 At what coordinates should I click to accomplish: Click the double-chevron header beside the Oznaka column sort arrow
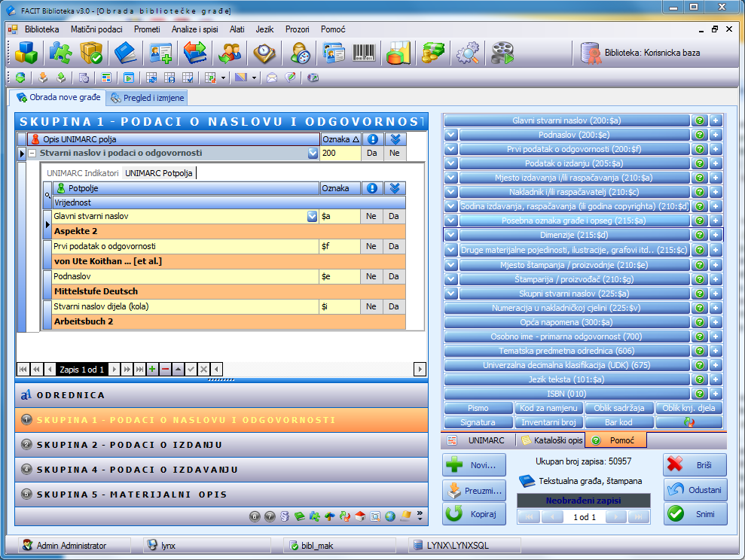[x=395, y=139]
